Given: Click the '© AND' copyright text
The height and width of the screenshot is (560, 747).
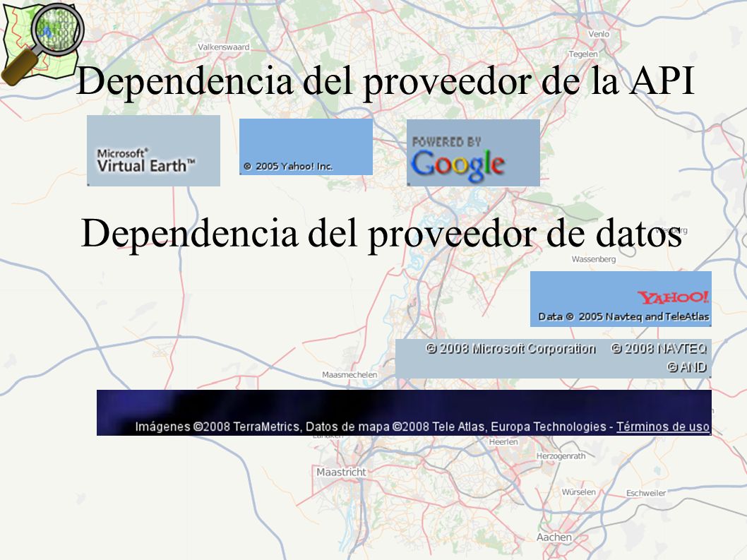Looking at the screenshot, I should click(686, 367).
